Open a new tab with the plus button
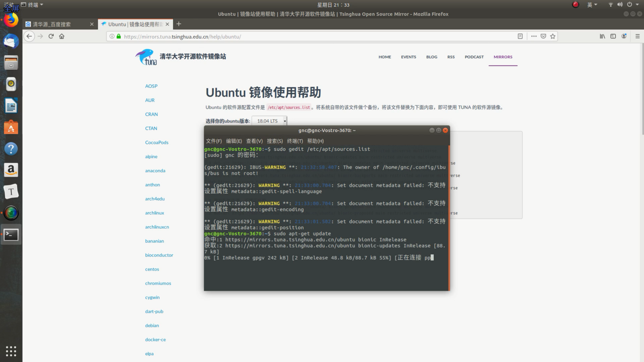Image resolution: width=644 pixels, height=362 pixels. (179, 24)
